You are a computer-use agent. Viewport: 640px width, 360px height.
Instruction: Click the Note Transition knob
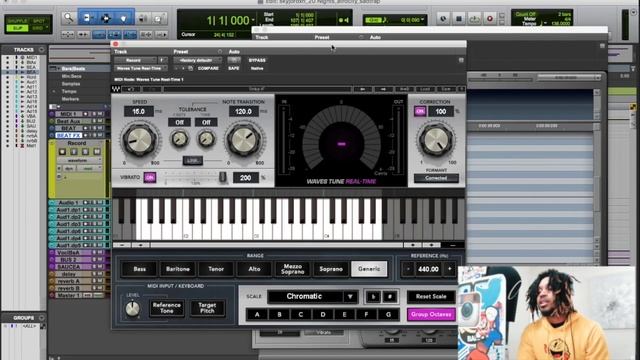(x=244, y=140)
